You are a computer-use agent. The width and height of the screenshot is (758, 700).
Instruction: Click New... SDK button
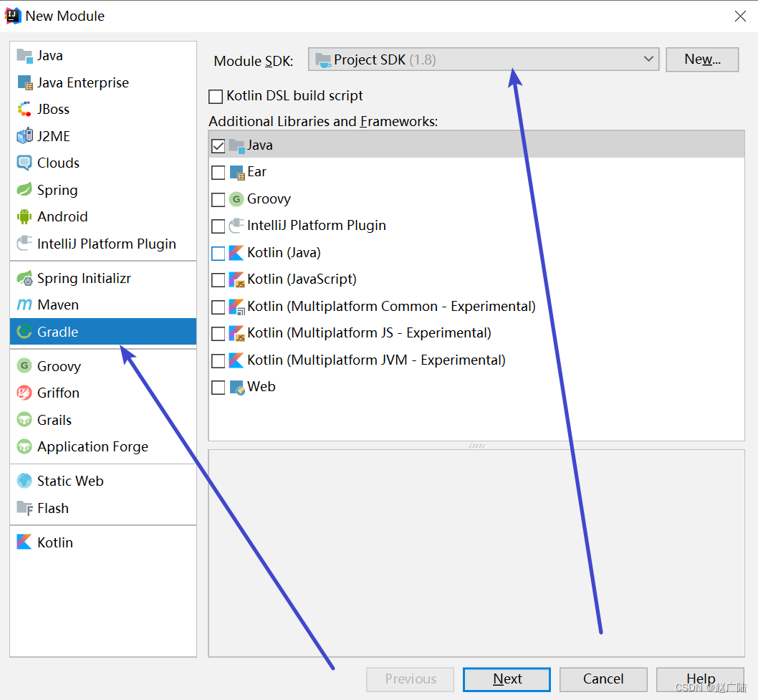point(702,59)
